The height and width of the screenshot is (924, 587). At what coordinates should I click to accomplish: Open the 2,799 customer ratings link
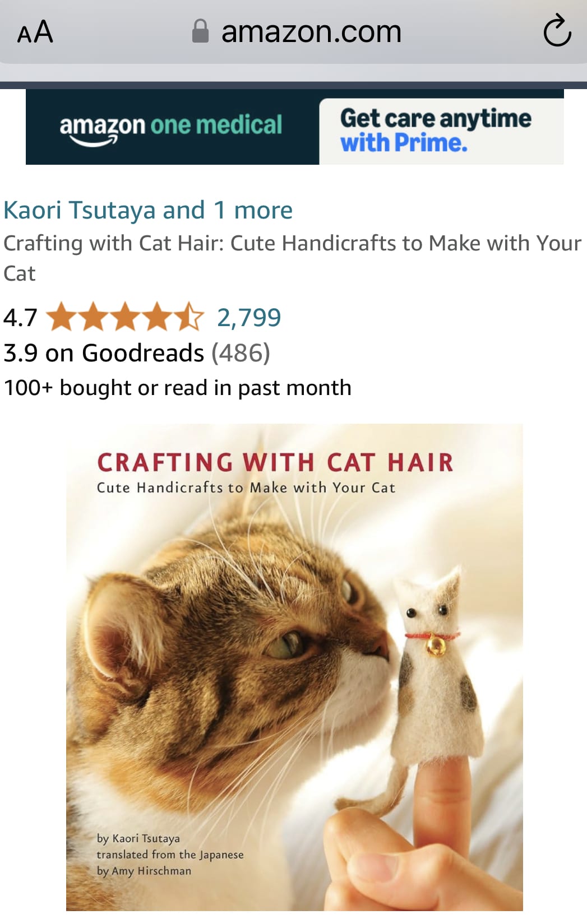coord(249,318)
